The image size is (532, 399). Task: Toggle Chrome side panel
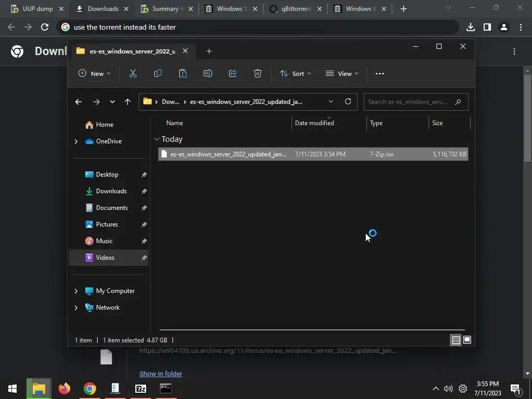coord(487,27)
